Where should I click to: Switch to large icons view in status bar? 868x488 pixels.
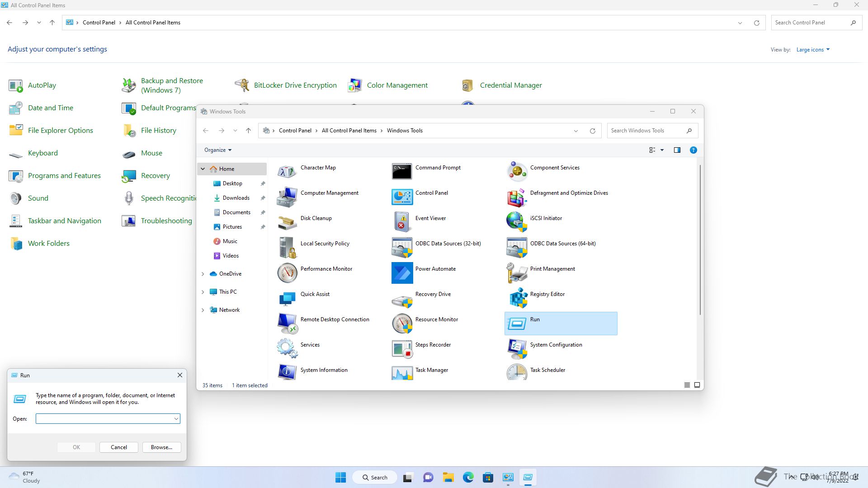[697, 385]
